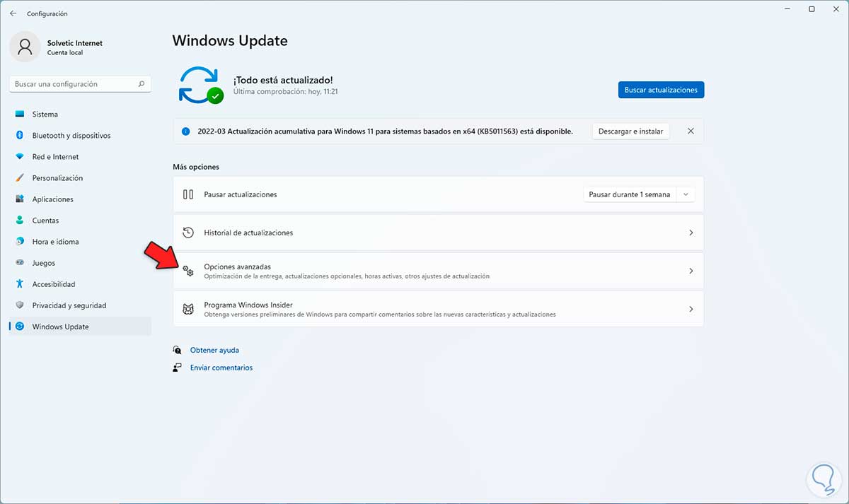Click the Windows Update page heading
Image resolution: width=849 pixels, height=504 pixels.
coord(230,41)
